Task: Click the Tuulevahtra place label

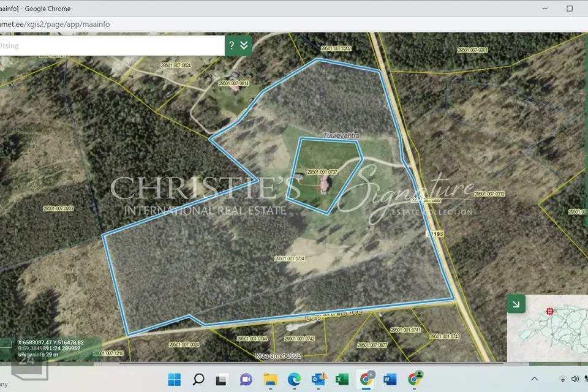Action: point(340,135)
